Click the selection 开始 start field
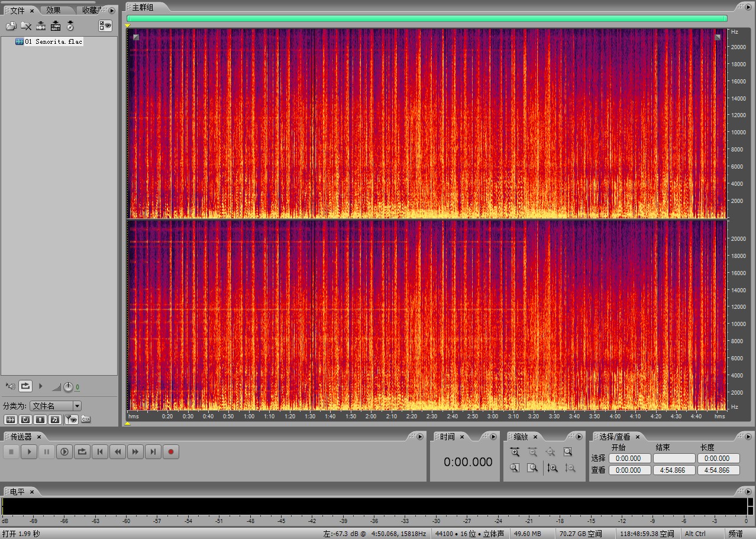 630,459
